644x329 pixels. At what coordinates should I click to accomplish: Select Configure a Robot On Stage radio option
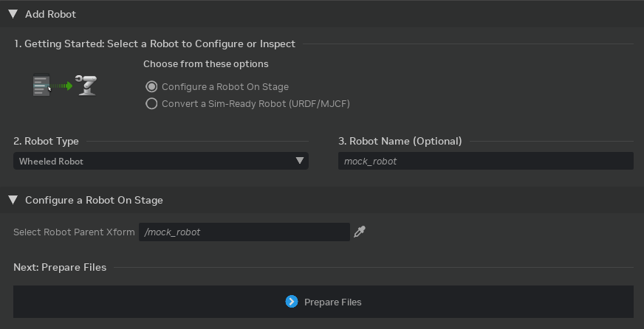click(x=151, y=87)
